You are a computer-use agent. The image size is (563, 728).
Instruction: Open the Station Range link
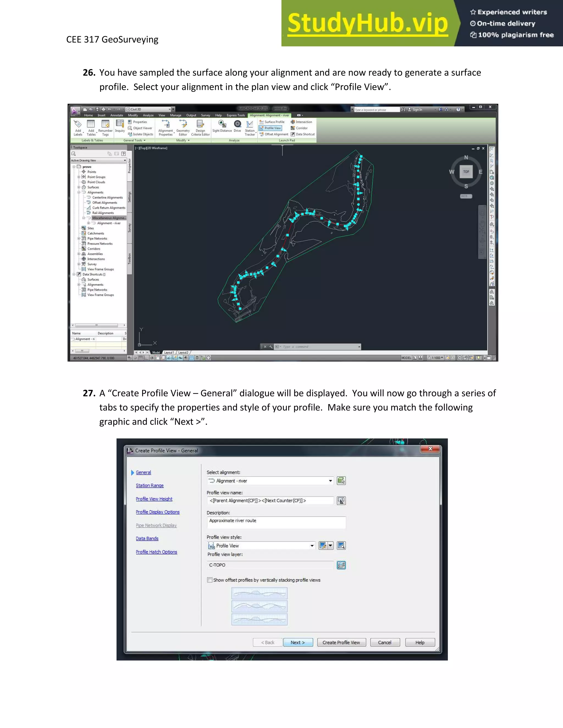coord(150,485)
